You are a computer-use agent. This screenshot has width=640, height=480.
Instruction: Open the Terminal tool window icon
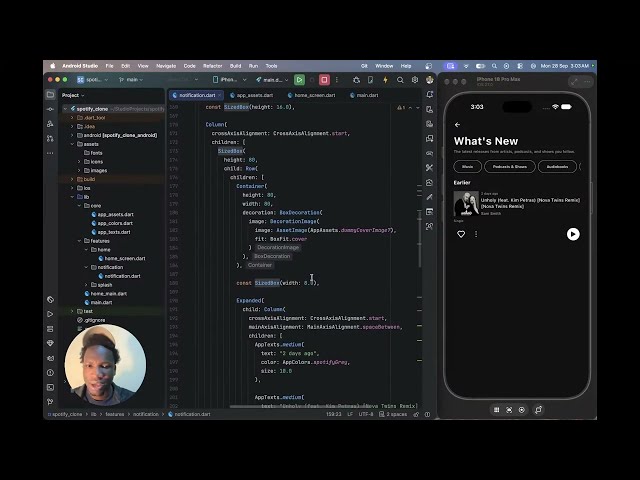[50, 387]
